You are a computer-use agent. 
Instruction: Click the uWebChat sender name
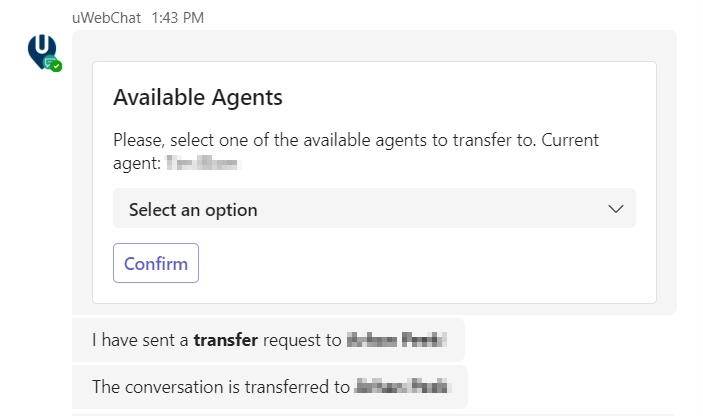pos(107,17)
